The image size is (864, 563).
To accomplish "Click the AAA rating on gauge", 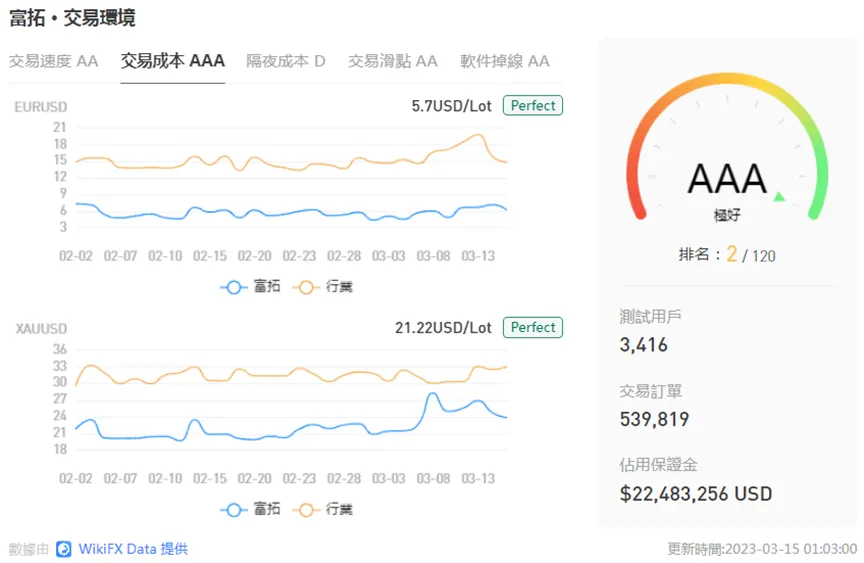I will tap(727, 179).
